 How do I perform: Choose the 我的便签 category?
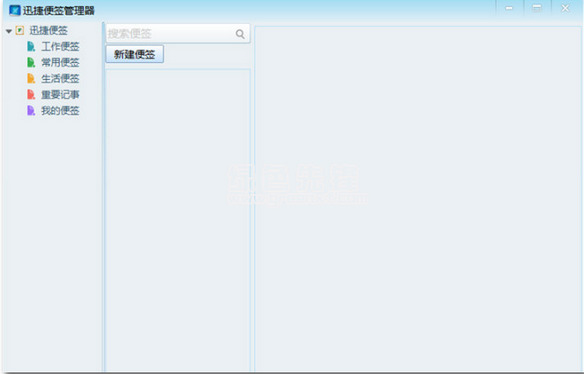[x=60, y=111]
